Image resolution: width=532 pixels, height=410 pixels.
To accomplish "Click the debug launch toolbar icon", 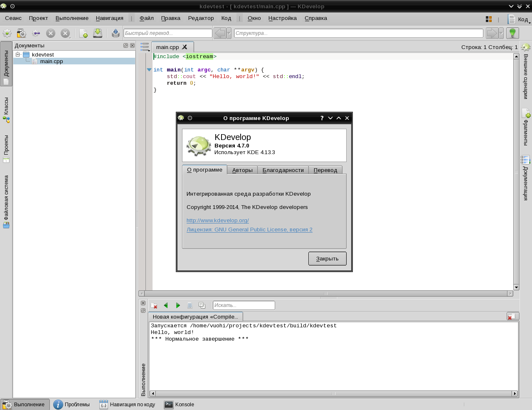I will 36,33.
